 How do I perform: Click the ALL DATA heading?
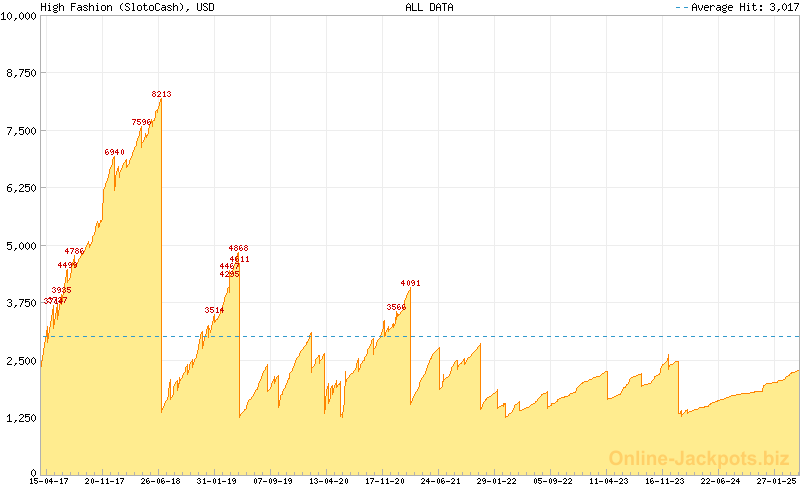[x=429, y=7]
